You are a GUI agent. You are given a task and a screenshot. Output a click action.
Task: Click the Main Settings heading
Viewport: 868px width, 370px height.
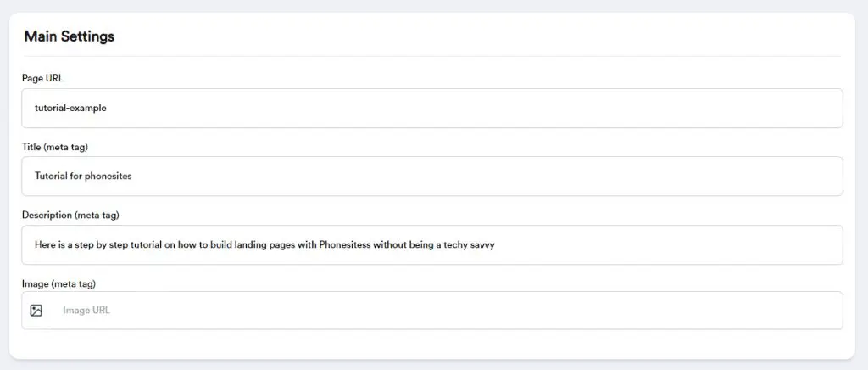click(70, 36)
